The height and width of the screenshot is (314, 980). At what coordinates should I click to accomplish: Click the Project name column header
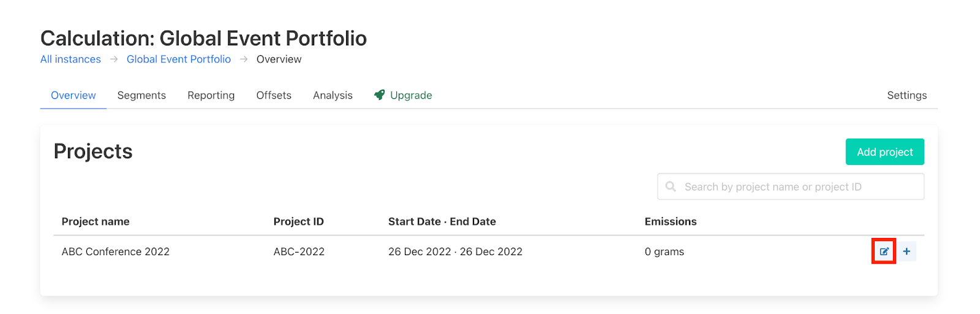[96, 221]
